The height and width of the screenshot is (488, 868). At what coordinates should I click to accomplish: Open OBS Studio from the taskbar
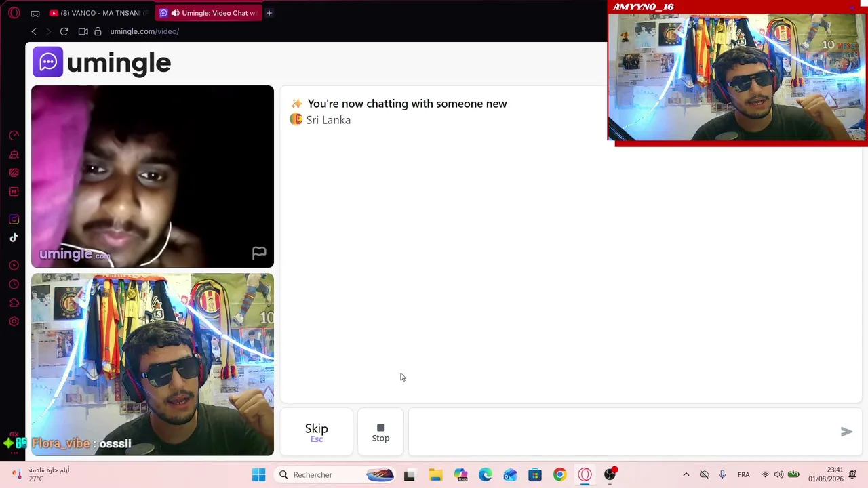(610, 474)
